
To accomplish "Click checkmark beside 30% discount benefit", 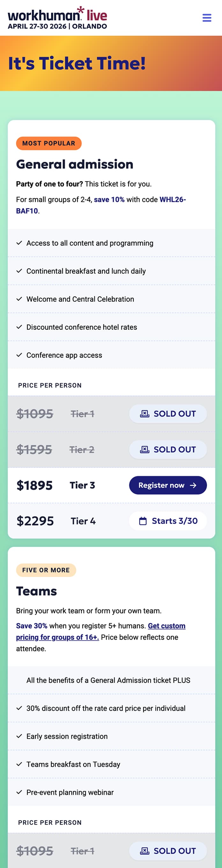I will coord(19,708).
